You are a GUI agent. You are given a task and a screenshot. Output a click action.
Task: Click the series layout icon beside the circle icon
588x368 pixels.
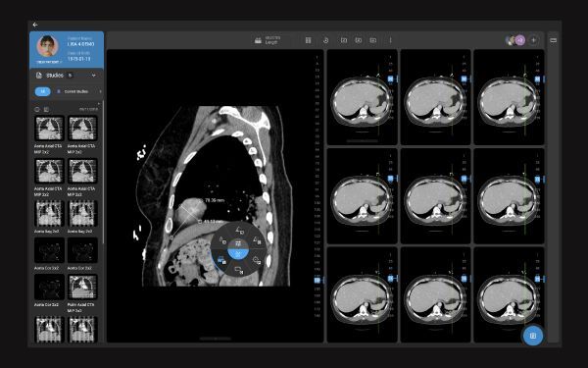pyautogui.click(x=46, y=110)
